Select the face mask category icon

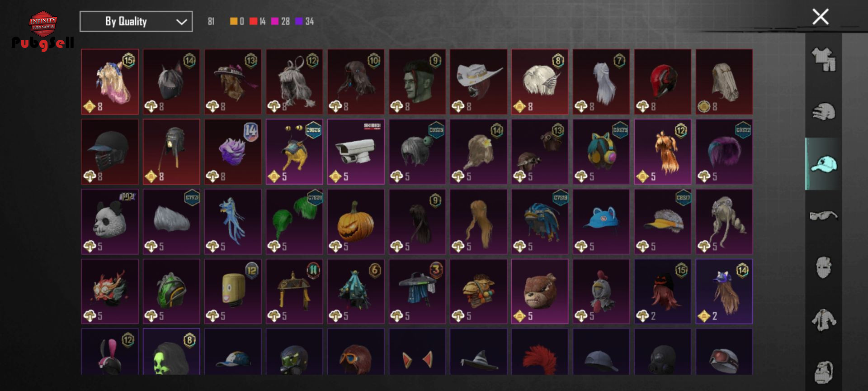coord(823,267)
